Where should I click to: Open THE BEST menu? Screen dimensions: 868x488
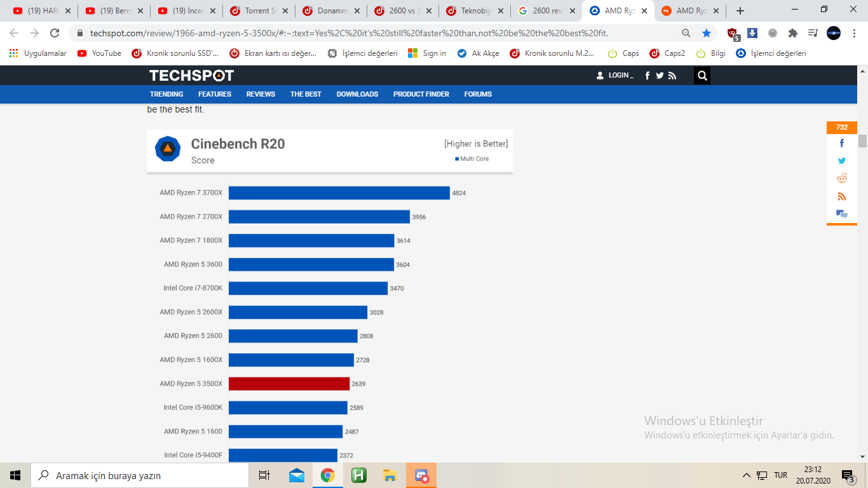[306, 94]
